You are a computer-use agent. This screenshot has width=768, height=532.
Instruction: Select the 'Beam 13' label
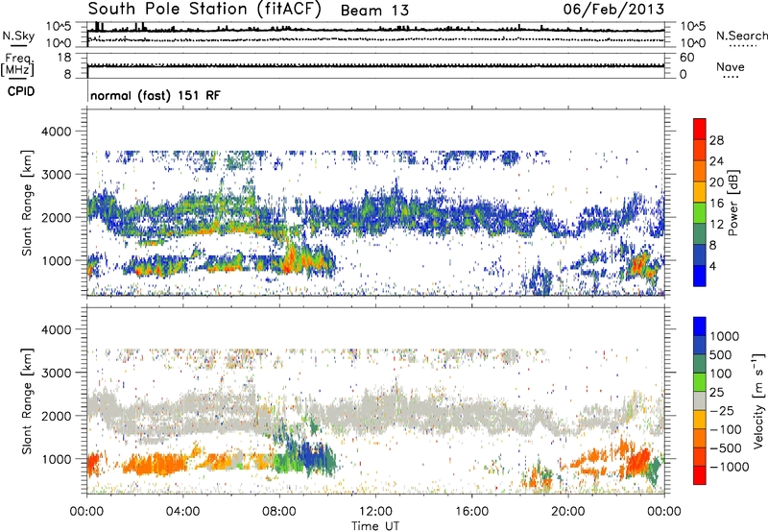pyautogui.click(x=374, y=11)
